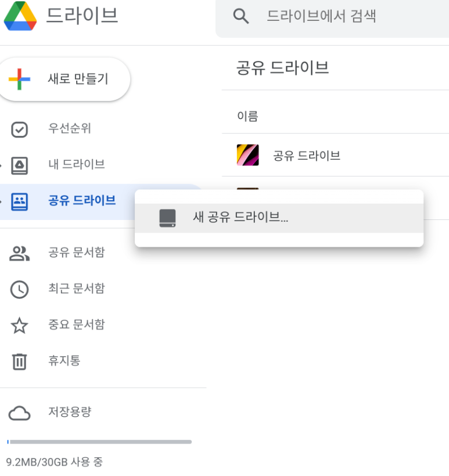Click the 내 드라이브 drive icon
This screenshot has width=449, height=476.
(19, 166)
